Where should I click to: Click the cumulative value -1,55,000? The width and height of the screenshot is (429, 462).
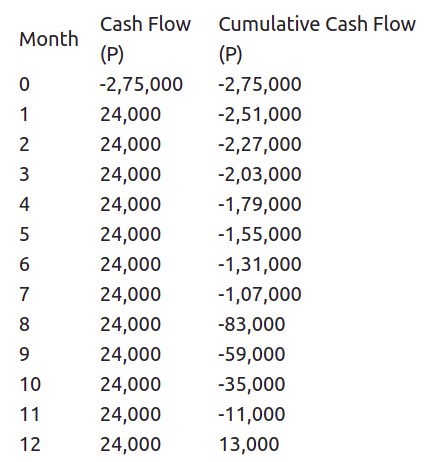coord(260,234)
